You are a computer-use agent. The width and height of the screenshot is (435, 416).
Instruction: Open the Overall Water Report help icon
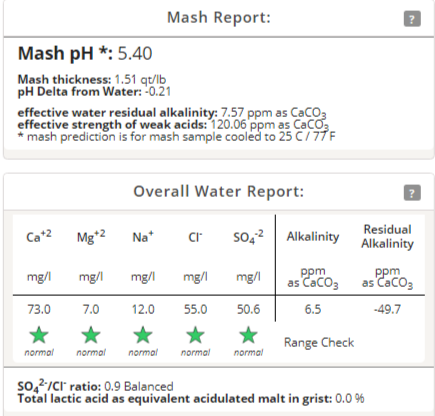pos(412,193)
